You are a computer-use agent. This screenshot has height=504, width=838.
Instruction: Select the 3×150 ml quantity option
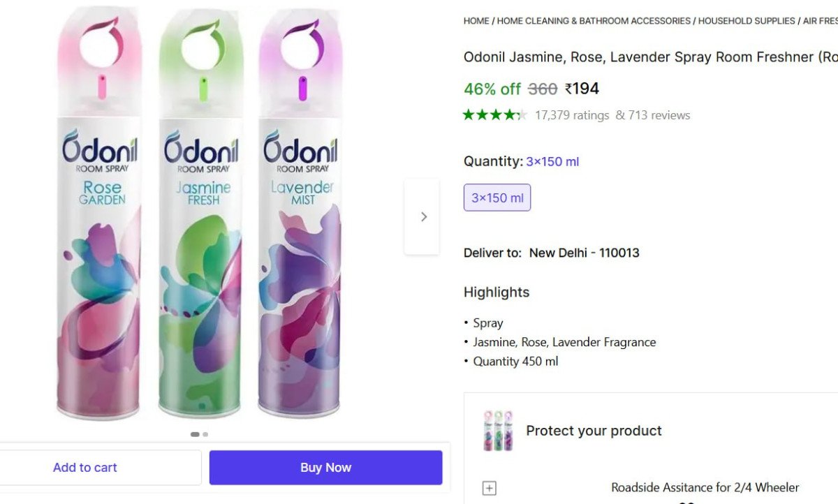tap(497, 198)
